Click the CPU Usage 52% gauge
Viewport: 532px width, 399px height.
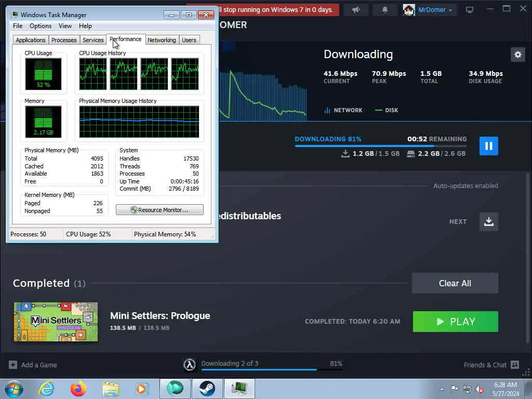click(43, 74)
